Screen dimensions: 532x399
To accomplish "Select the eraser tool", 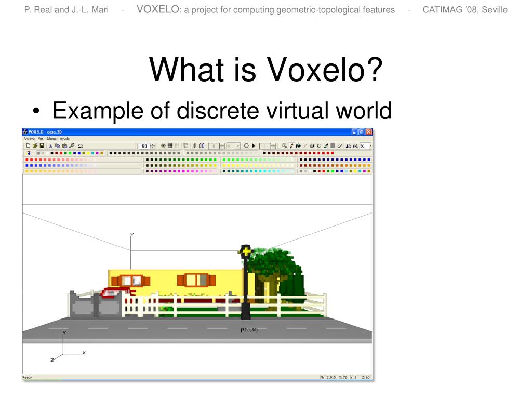I will click(340, 146).
